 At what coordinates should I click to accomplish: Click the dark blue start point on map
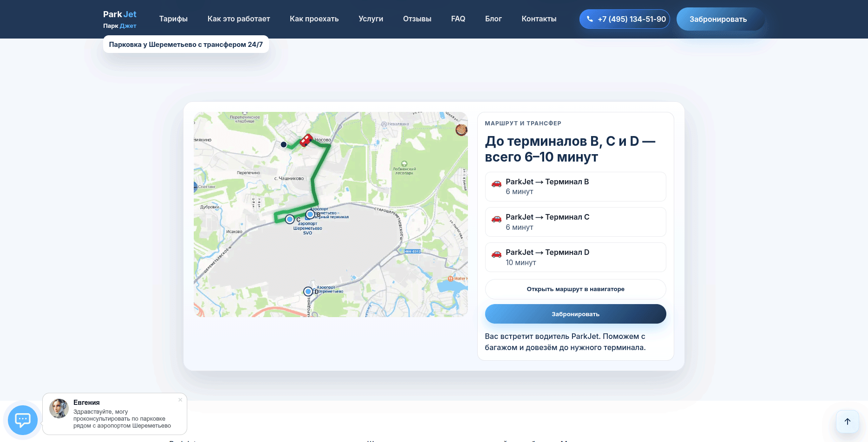[283, 144]
